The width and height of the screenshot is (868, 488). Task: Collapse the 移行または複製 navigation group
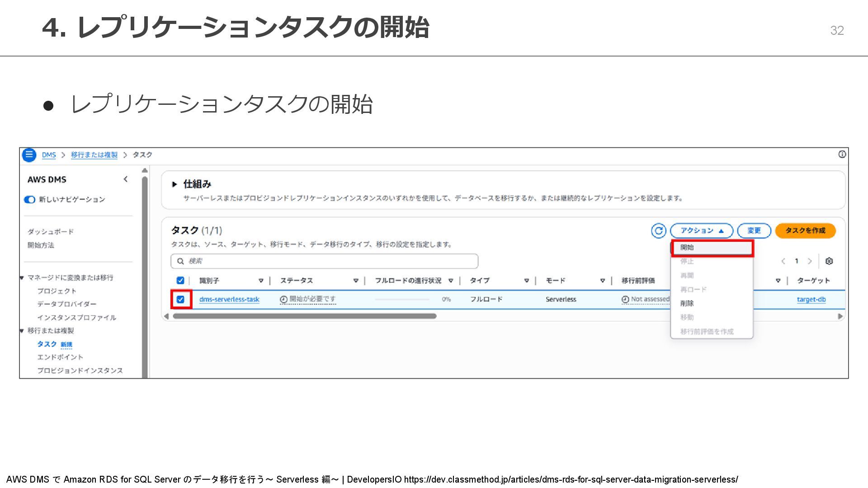click(x=22, y=331)
